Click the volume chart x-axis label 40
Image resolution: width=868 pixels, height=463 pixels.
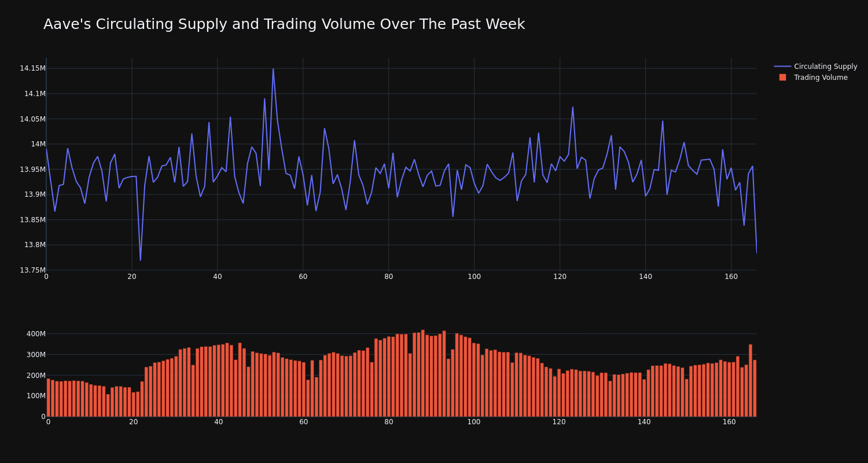point(218,422)
